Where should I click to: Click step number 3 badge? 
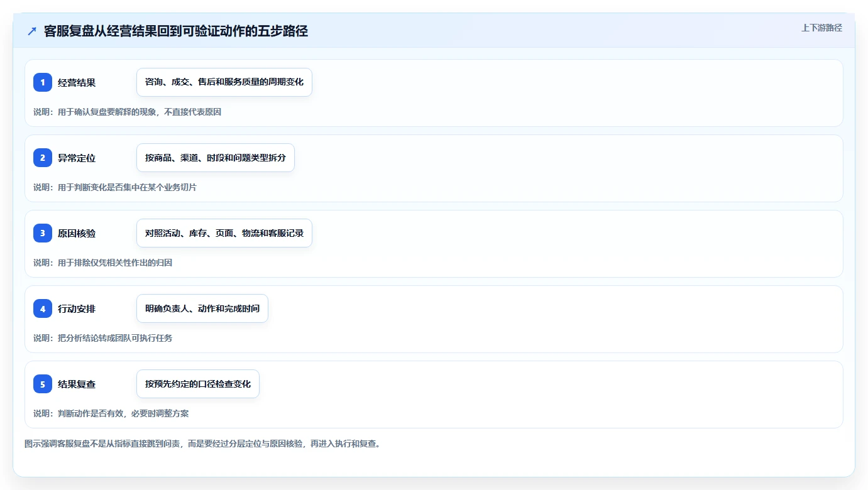click(43, 233)
